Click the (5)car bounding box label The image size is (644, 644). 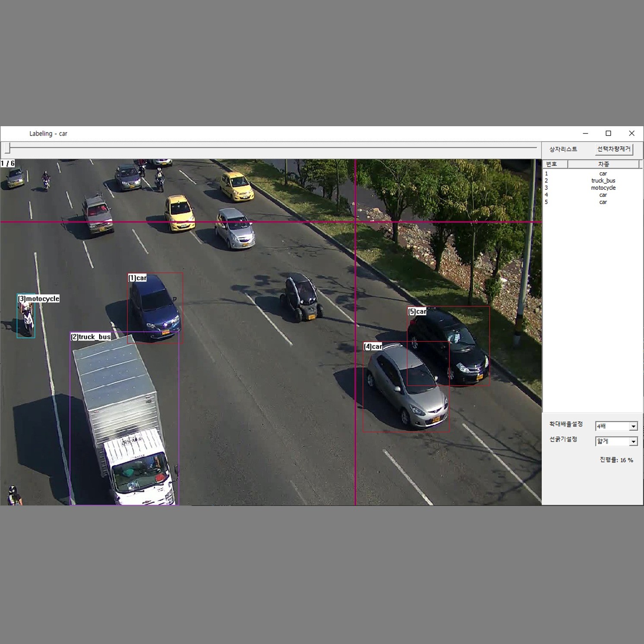coord(417,312)
